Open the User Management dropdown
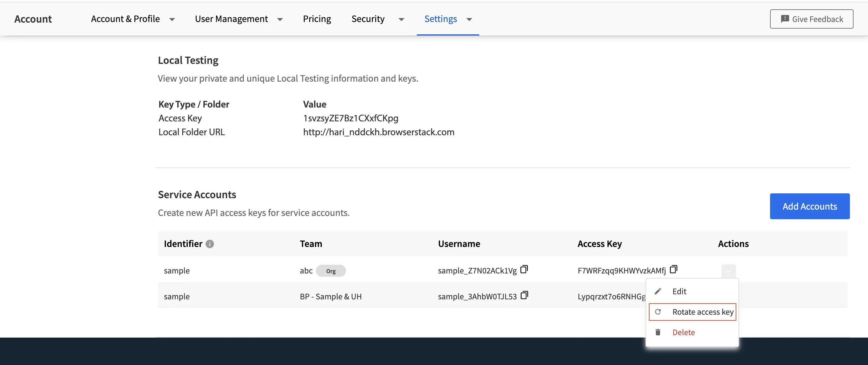This screenshot has height=365, width=868. tap(280, 19)
